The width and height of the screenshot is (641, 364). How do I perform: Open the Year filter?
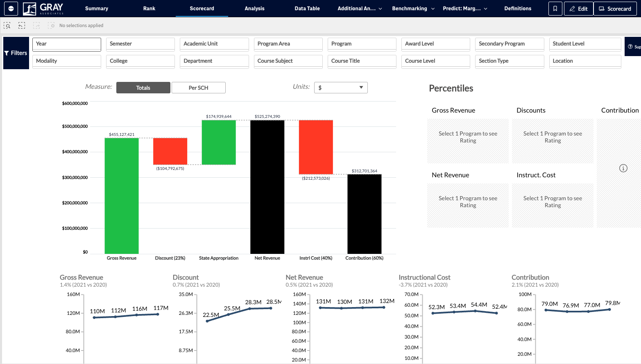click(67, 44)
